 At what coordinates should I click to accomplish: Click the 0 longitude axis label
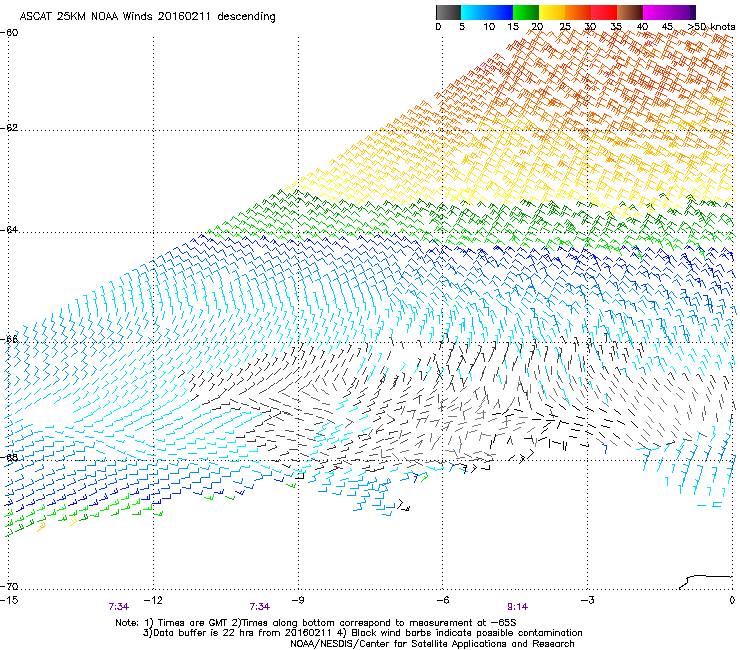pos(732,600)
